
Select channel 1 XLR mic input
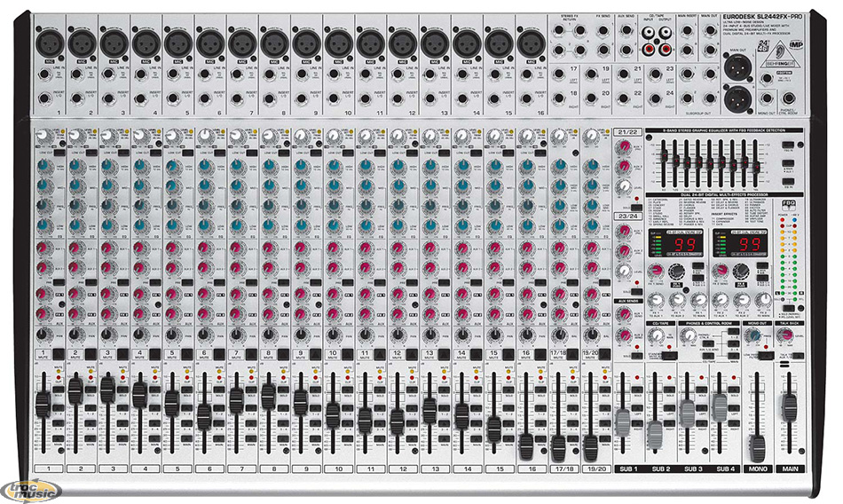(x=50, y=43)
